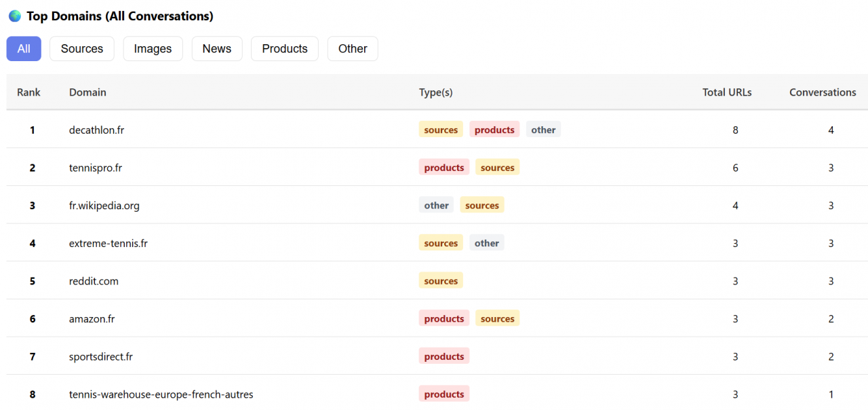This screenshot has height=410, width=868.
Task: Click the products tag in sportsdirect.fr row
Action: coord(444,356)
